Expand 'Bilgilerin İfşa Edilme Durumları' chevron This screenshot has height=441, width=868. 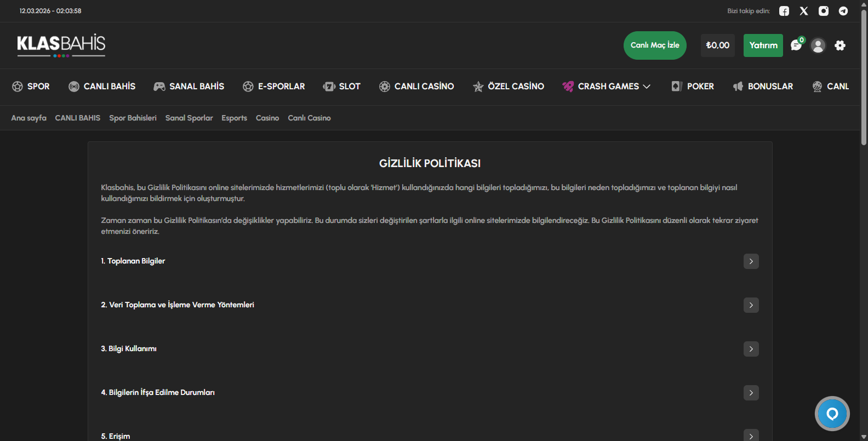(x=751, y=393)
